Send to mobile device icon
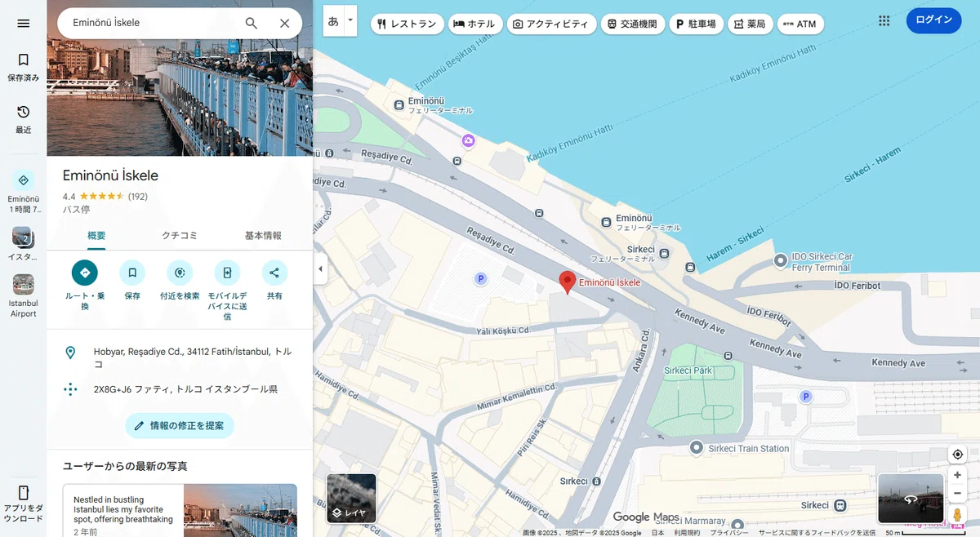The image size is (980, 537). click(227, 273)
